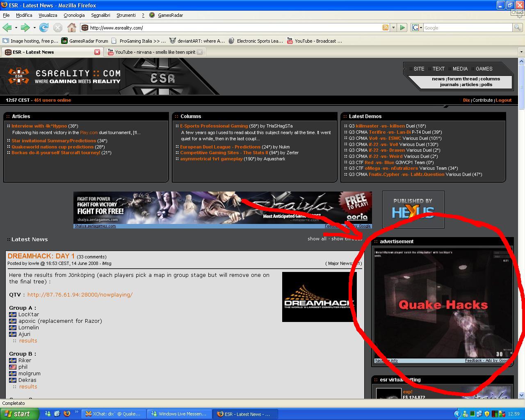Click the search magnifier icon
Screen dimensions: 525x420
518,27
